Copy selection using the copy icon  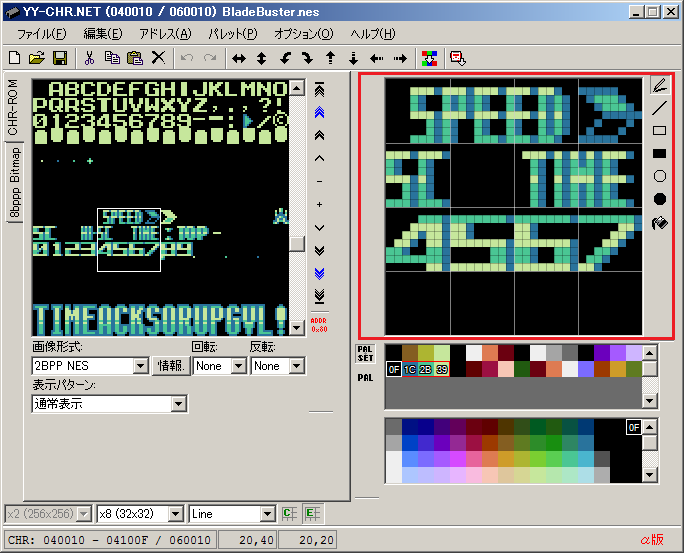(x=112, y=58)
